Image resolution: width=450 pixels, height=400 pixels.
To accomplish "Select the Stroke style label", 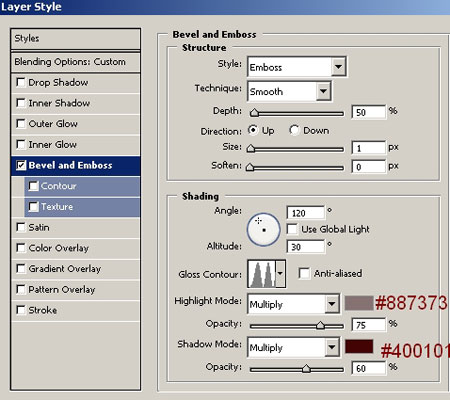I will click(43, 310).
